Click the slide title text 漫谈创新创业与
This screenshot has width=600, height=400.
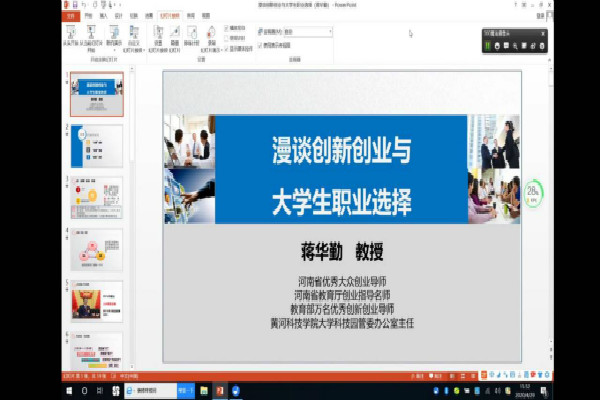tap(342, 150)
